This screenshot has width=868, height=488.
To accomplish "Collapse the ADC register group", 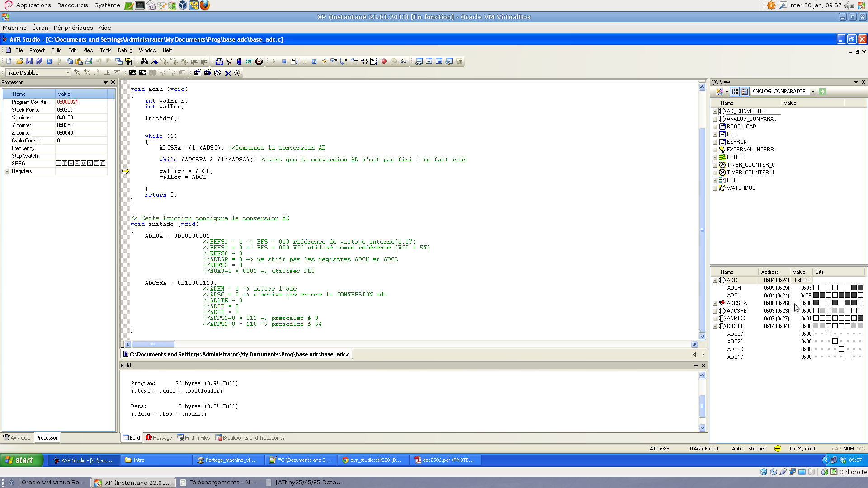I will tap(715, 281).
